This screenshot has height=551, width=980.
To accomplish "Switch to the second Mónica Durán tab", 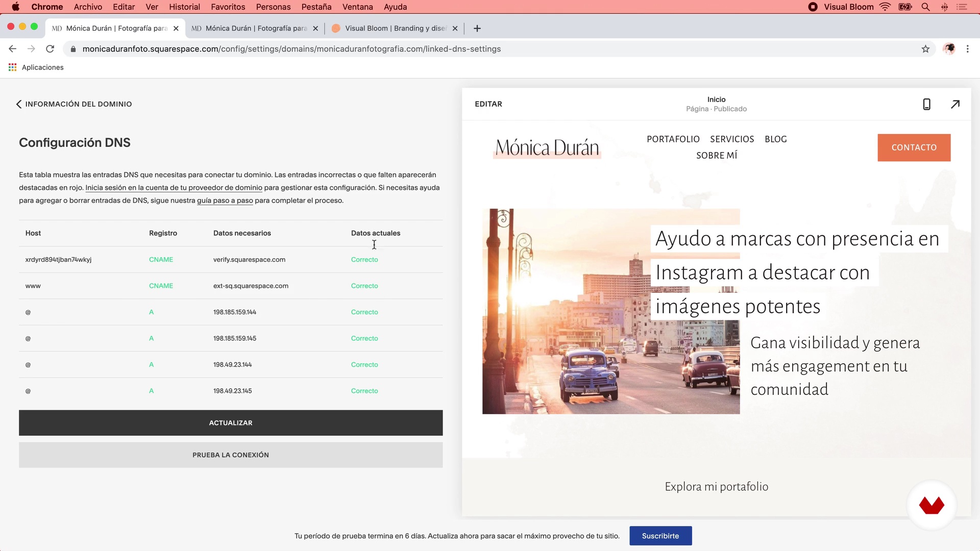I will (255, 29).
